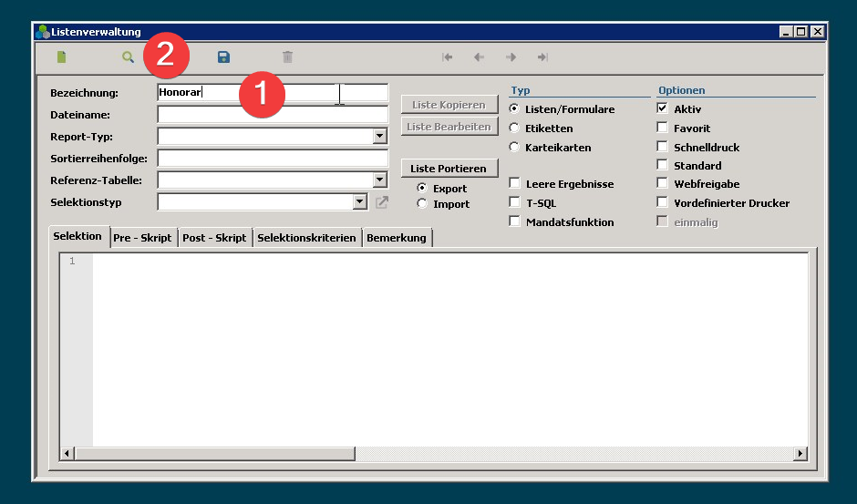Enable the Favorit checkbox
This screenshot has width=857, height=504.
tap(662, 128)
